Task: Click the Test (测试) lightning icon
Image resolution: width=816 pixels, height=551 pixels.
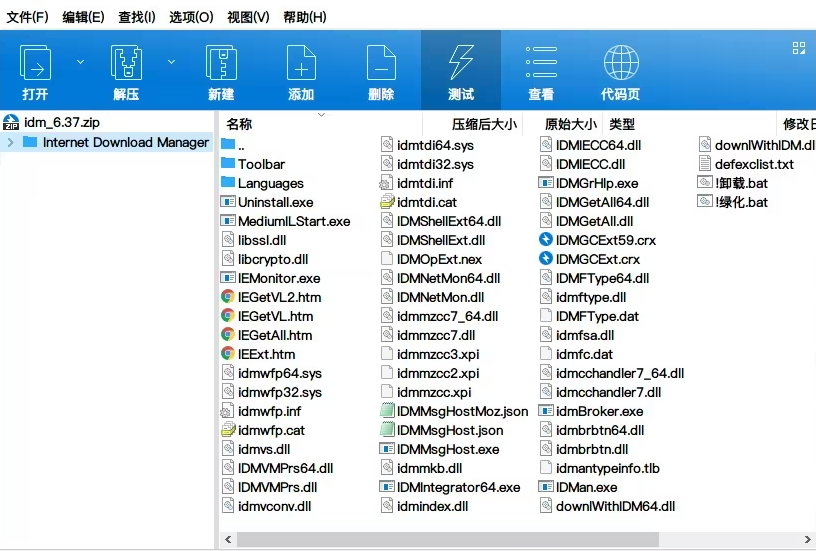Action: point(461,62)
